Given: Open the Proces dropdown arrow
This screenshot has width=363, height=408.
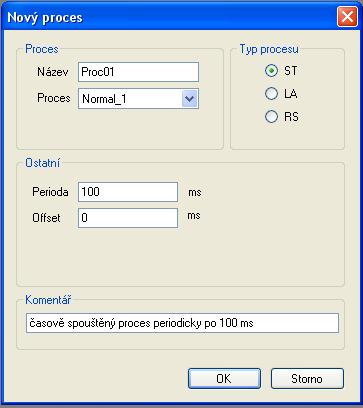Looking at the screenshot, I should tap(190, 99).
